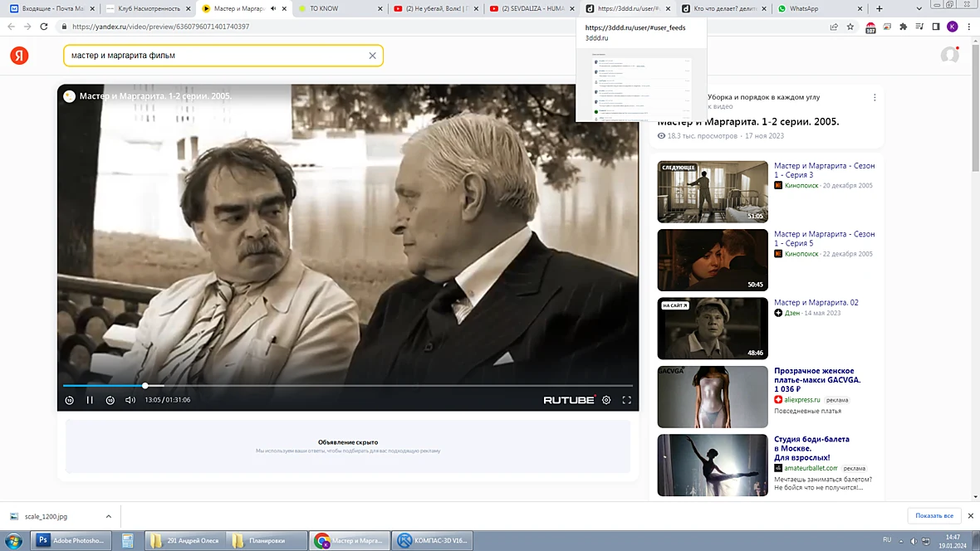Viewport: 980px width, 551px height.
Task: Open Calculator from the taskbar
Action: pyautogui.click(x=128, y=540)
